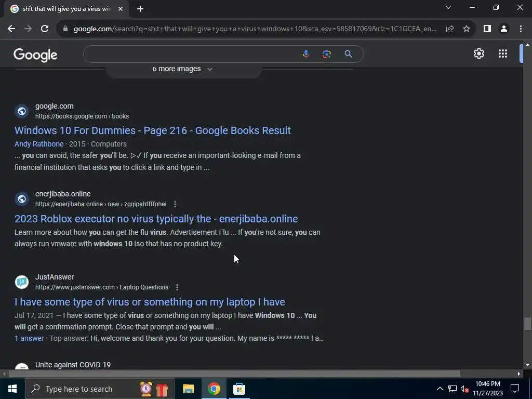The width and height of the screenshot is (532, 399).
Task: Click the google.com site name text
Action: [x=54, y=106]
